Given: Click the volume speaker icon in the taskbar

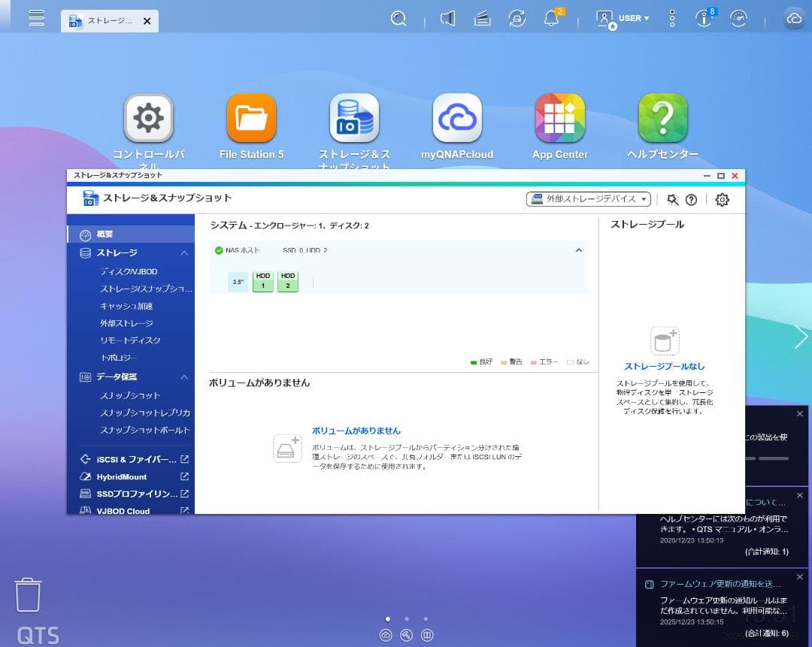Looking at the screenshot, I should [x=447, y=18].
